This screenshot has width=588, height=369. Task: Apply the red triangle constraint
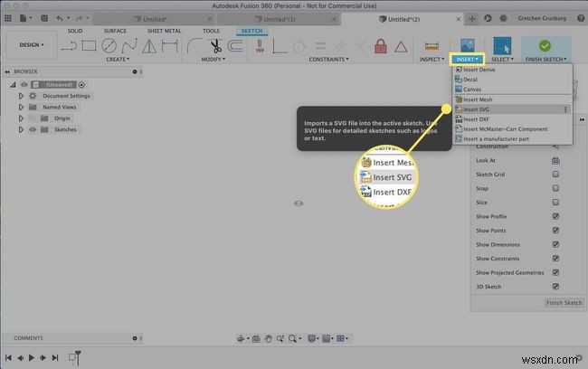pos(401,47)
